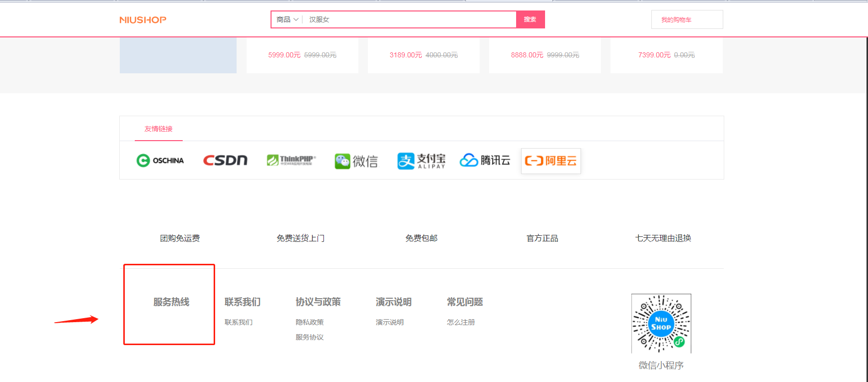
Task: Click the 协议与政策 column heading
Action: (x=318, y=302)
